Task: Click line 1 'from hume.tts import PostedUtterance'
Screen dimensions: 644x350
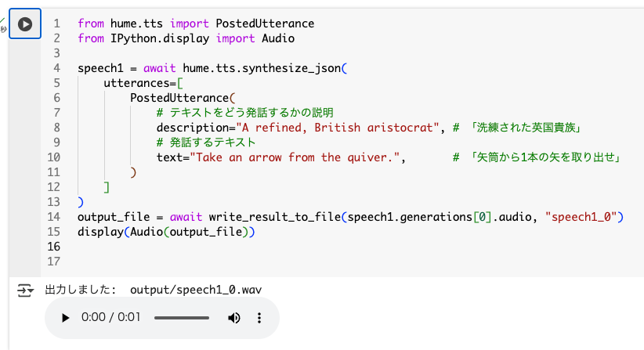Action: click(196, 23)
